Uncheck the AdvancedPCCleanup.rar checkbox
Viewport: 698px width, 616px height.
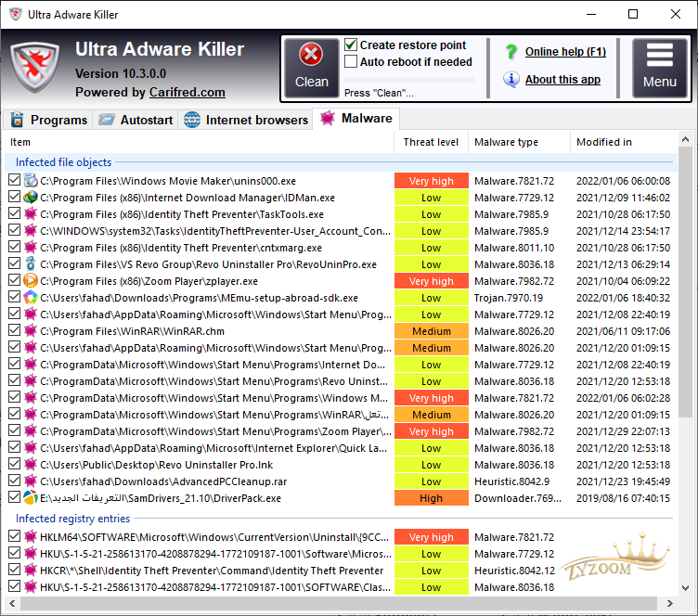click(14, 481)
